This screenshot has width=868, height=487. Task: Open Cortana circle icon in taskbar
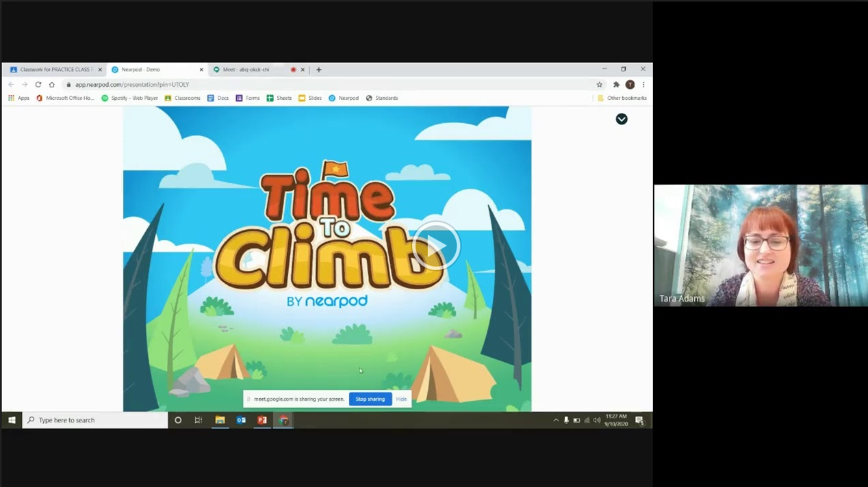click(178, 420)
